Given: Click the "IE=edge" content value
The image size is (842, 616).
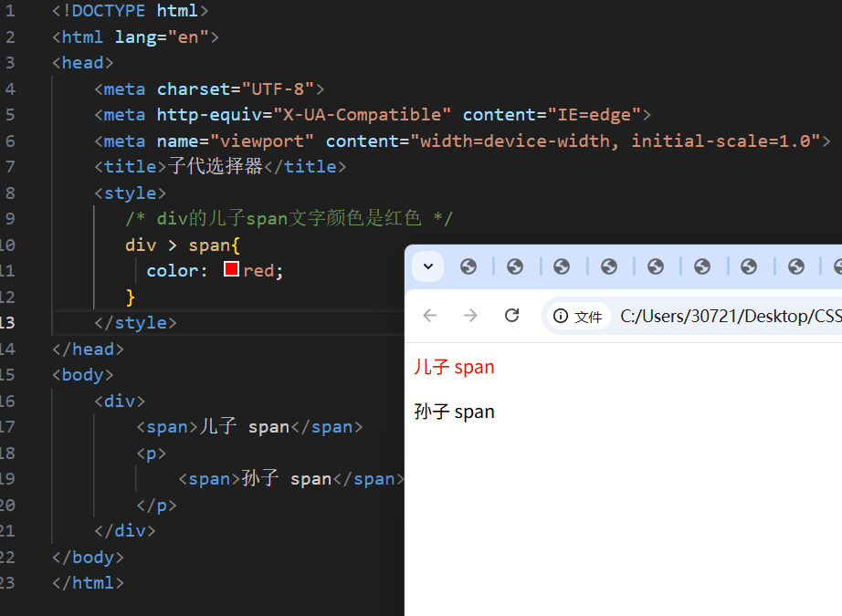Looking at the screenshot, I should tap(594, 115).
